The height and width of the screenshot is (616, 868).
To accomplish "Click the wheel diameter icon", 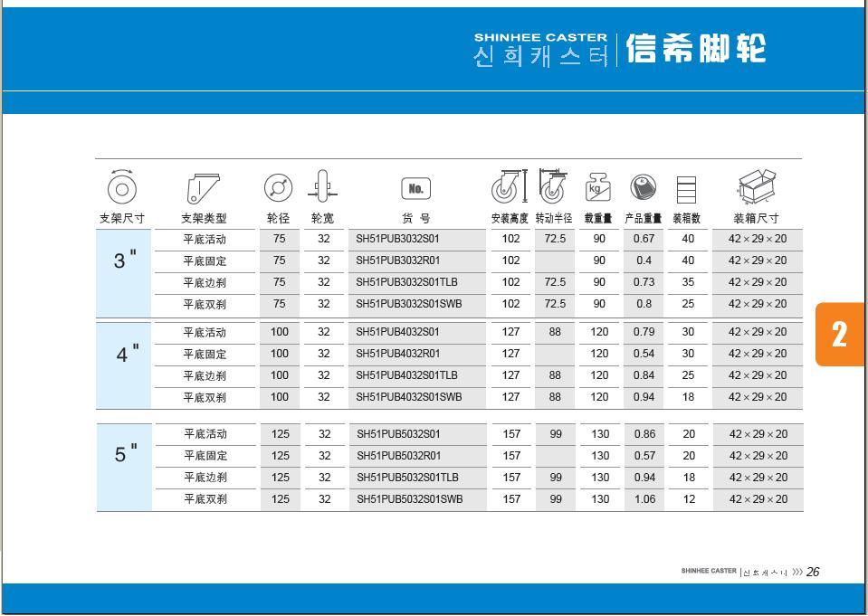I will (x=278, y=188).
